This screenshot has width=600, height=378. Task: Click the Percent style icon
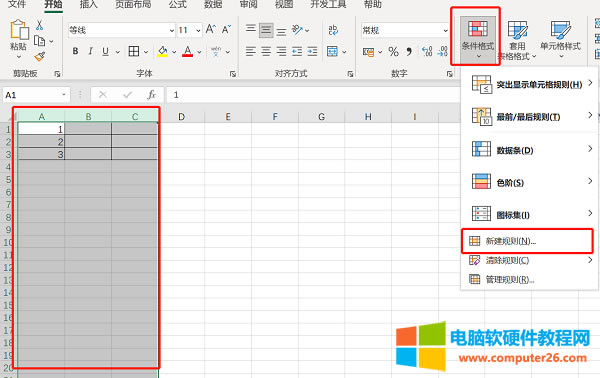(x=393, y=51)
